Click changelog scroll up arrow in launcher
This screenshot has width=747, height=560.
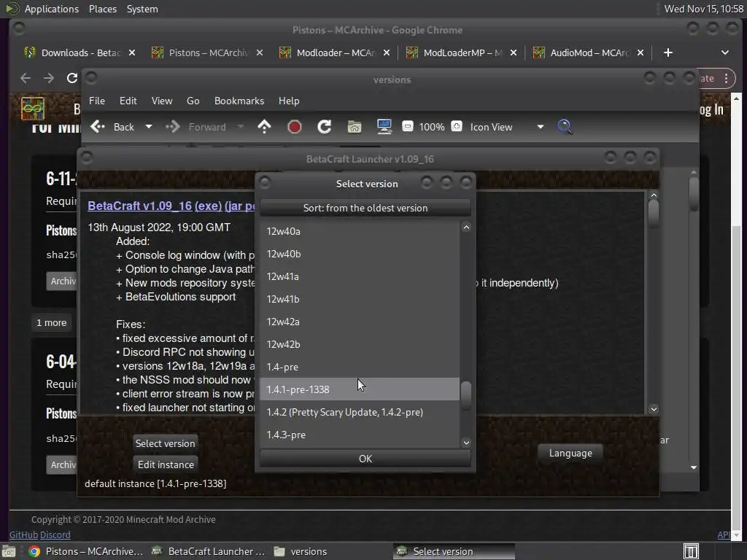click(x=654, y=195)
